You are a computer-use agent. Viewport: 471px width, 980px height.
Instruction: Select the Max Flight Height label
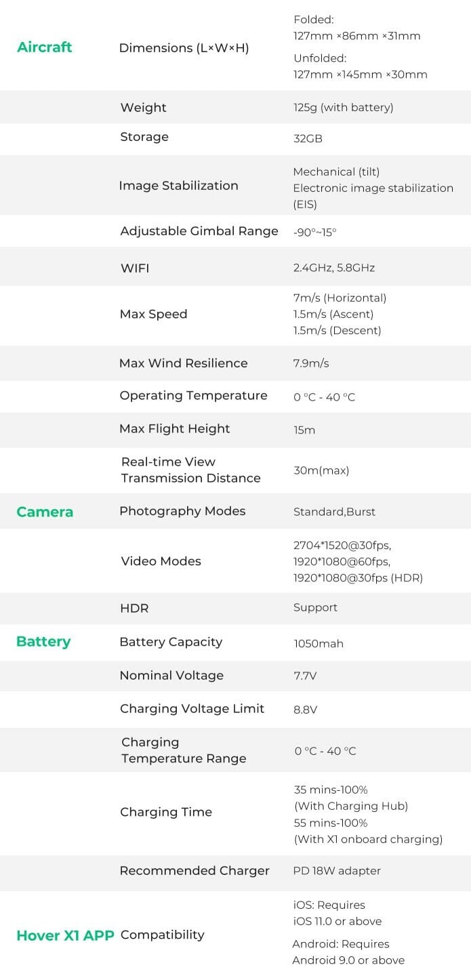[x=174, y=429]
